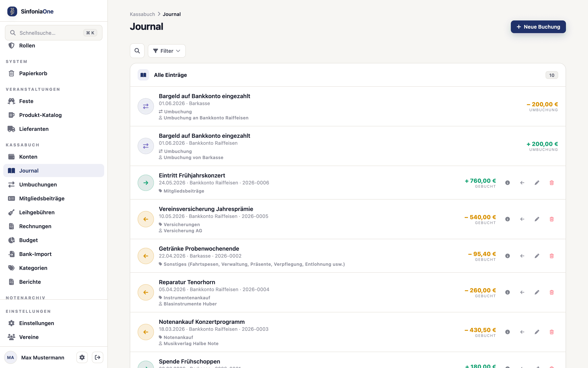Open Produkt-Katalog page
The image size is (588, 368).
pyautogui.click(x=53, y=115)
